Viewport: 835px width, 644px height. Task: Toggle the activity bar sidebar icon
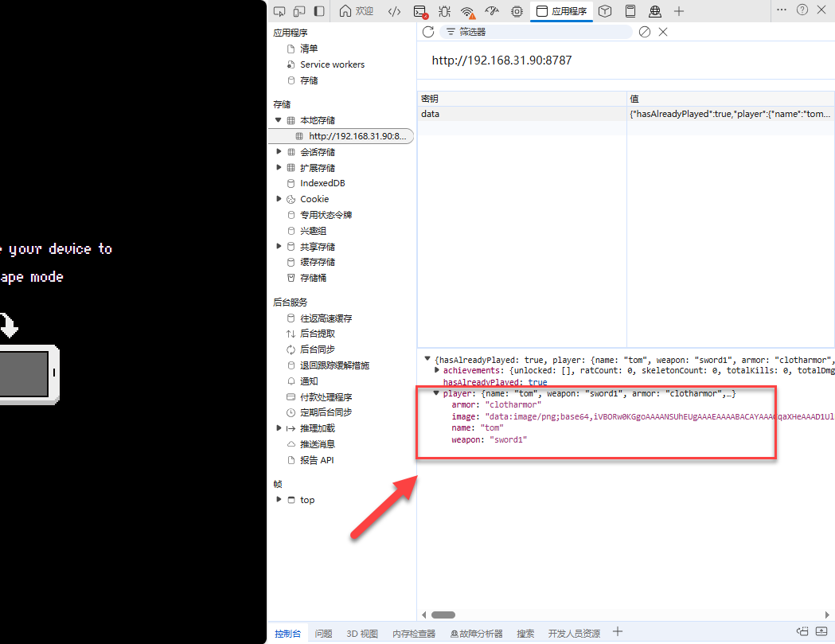point(319,11)
